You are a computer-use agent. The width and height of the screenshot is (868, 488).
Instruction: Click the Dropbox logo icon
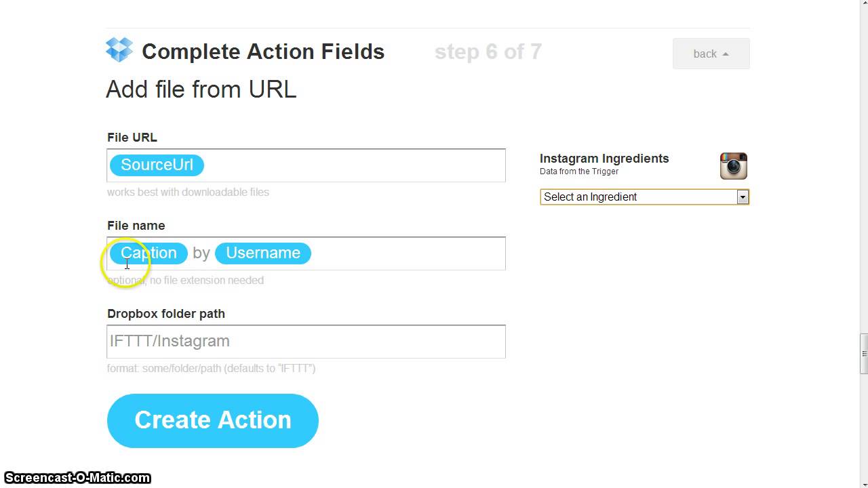(119, 50)
